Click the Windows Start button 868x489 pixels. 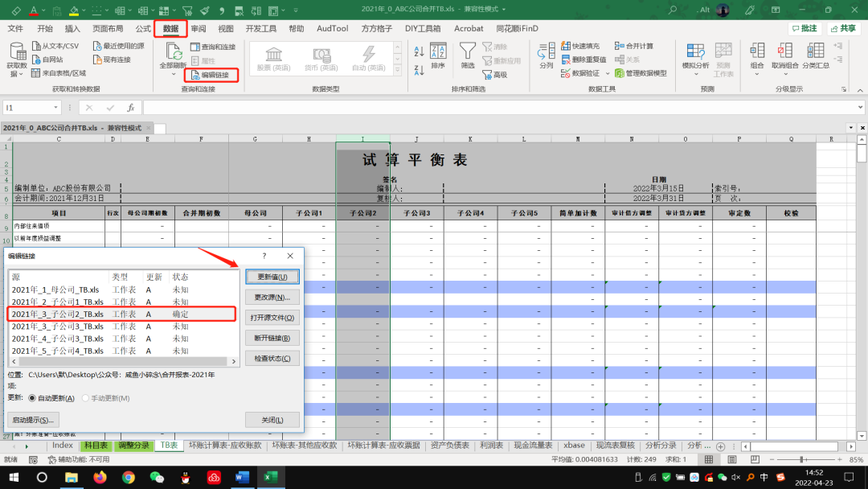click(x=14, y=478)
